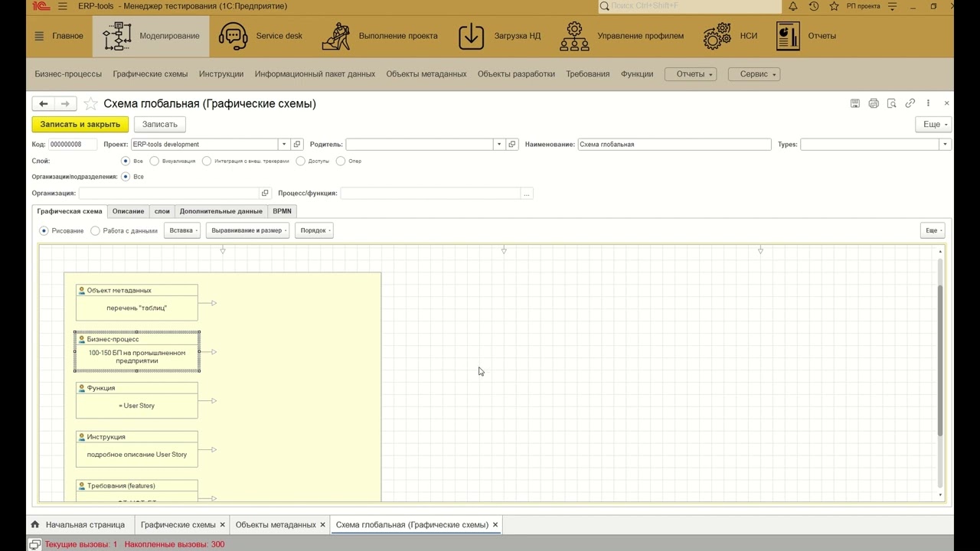This screenshot has height=551, width=980.
Task: Click the Наименование input field
Action: (x=675, y=145)
